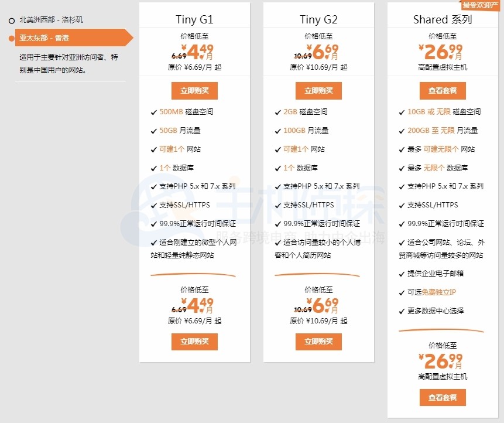Click 查看套餐 for the Shared 系列 plan

[443, 90]
